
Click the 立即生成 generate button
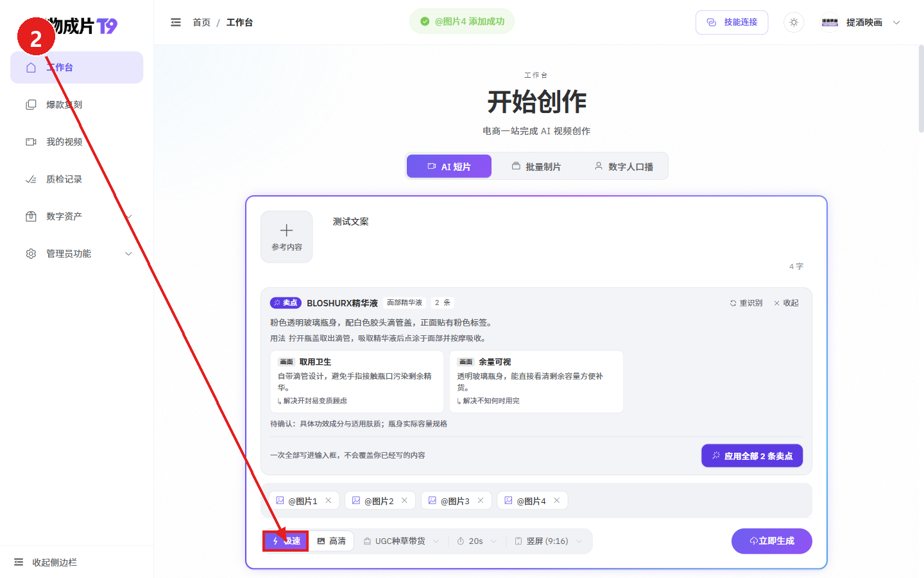(772, 541)
